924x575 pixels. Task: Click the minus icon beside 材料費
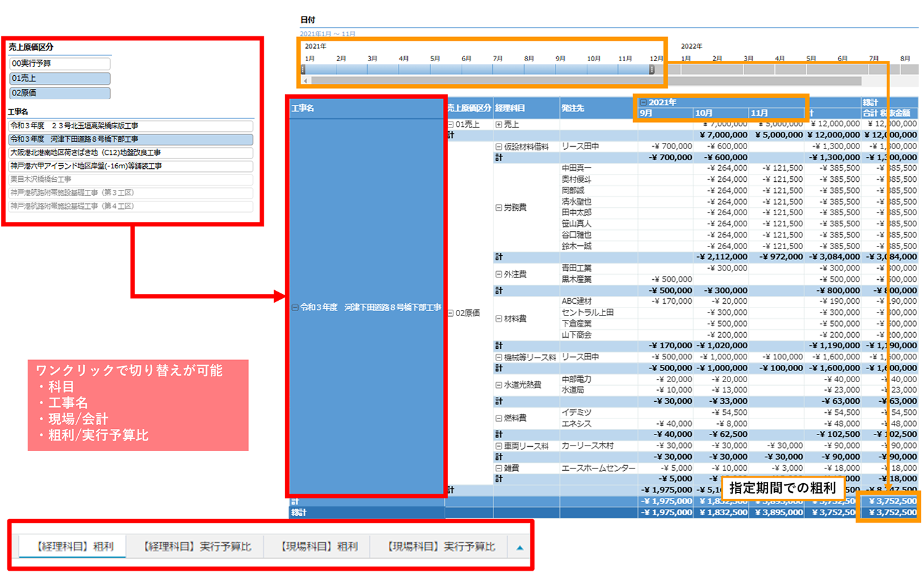point(498,319)
